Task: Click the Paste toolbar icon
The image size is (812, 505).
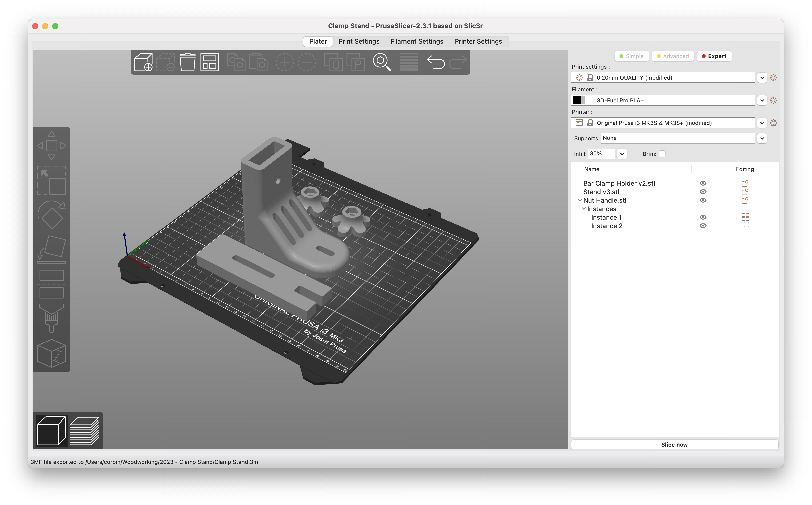Action: 258,62
